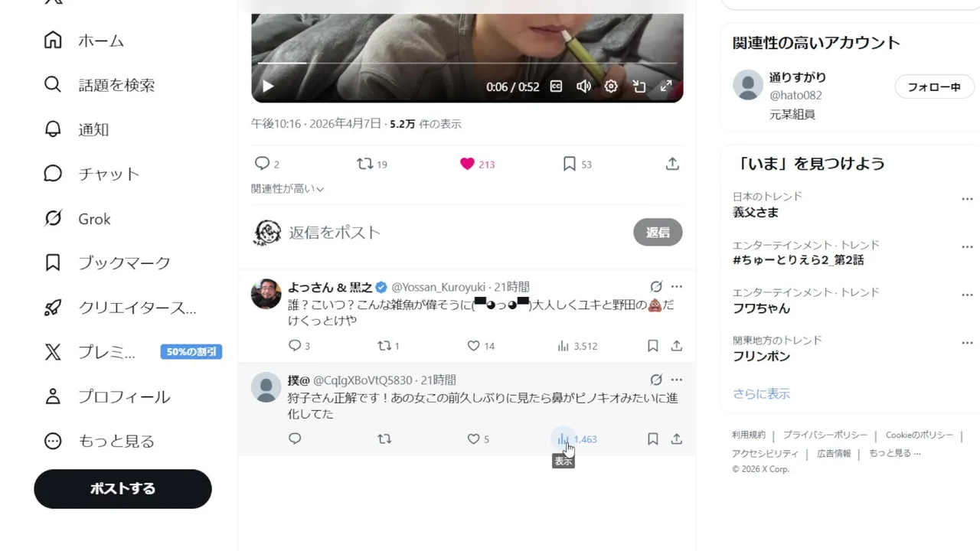Open more options on よっさん＆黒之 reply
980x551 pixels.
[x=677, y=287]
